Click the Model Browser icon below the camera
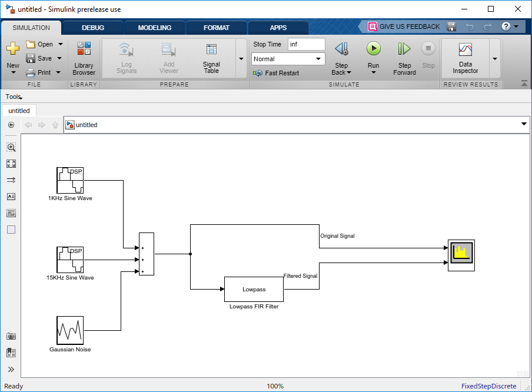 11,353
